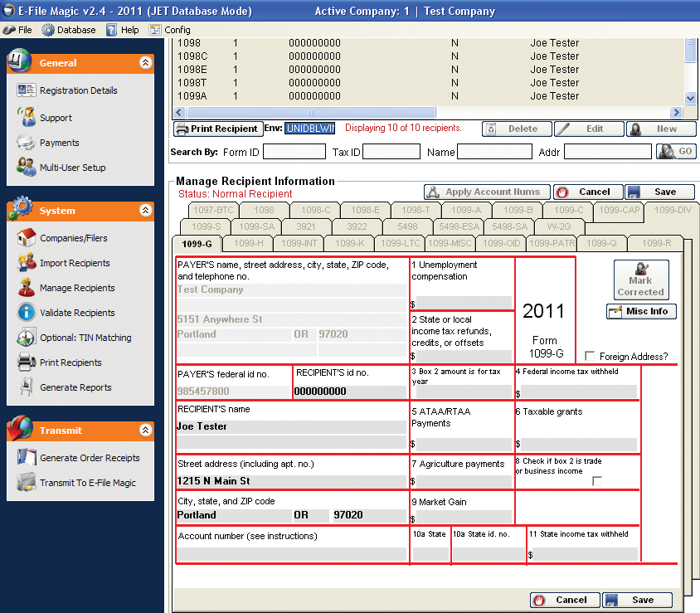Collapse the Transmit panel section
The height and width of the screenshot is (613, 700).
tap(145, 431)
